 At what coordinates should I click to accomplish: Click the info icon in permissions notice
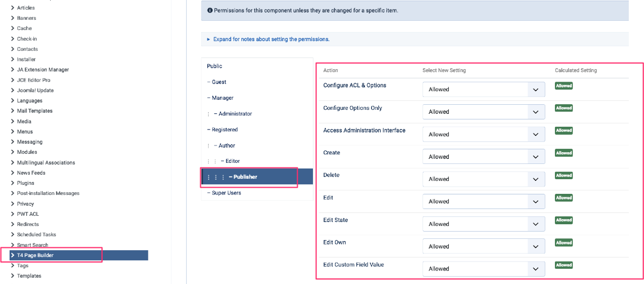210,10
